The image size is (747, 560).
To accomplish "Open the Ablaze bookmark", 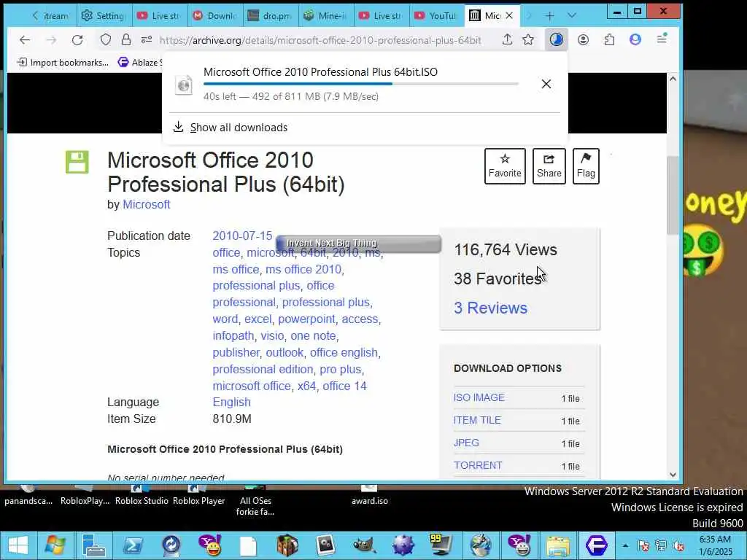I will [x=140, y=63].
